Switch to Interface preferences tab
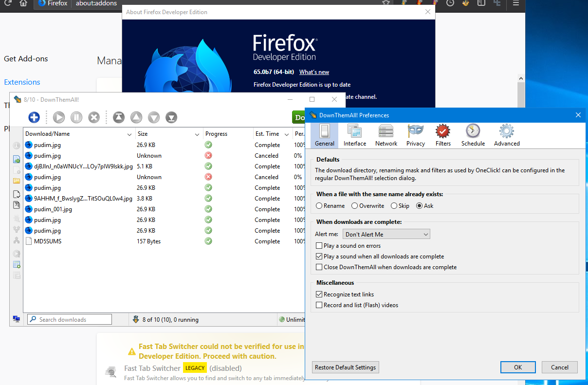This screenshot has width=588, height=385. [355, 135]
